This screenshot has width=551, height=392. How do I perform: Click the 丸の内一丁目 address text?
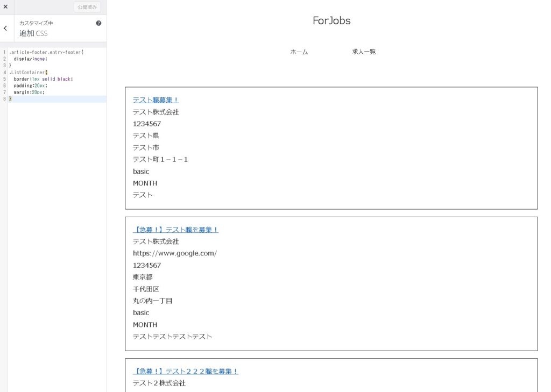click(x=152, y=301)
